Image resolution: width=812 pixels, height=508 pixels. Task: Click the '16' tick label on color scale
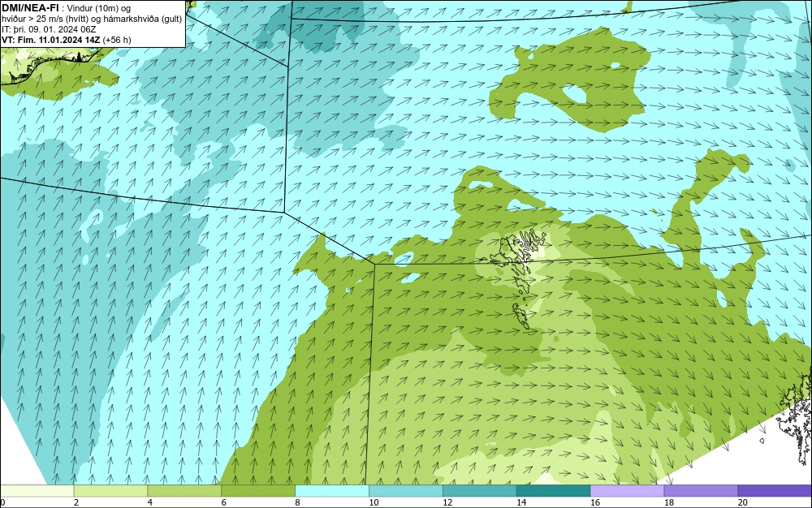[595, 502]
